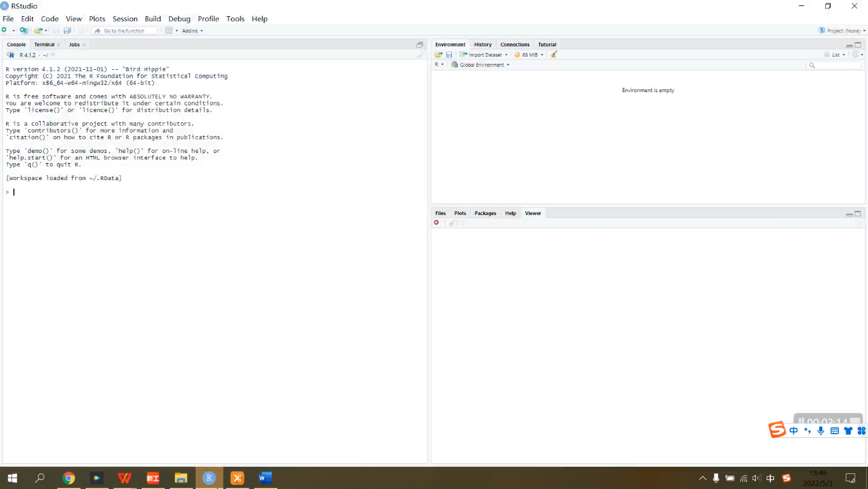This screenshot has width=868, height=489.
Task: Click the New File icon in toolbar
Action: 5,30
